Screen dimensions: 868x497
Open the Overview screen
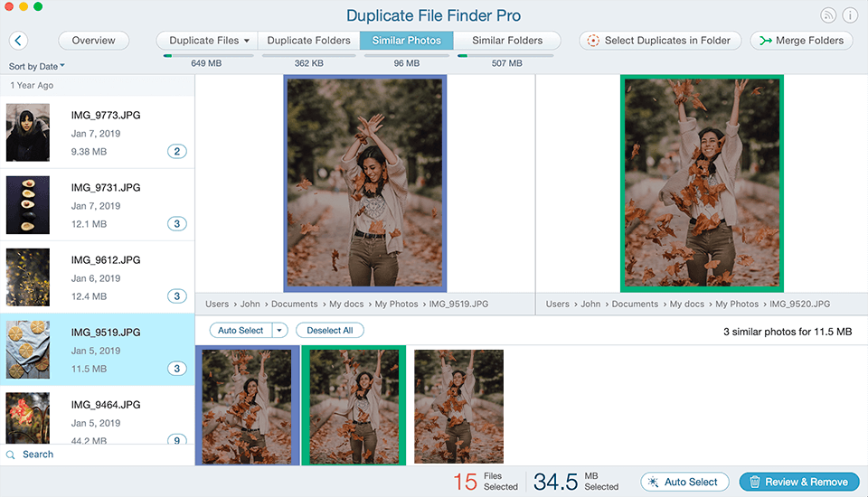pos(93,41)
